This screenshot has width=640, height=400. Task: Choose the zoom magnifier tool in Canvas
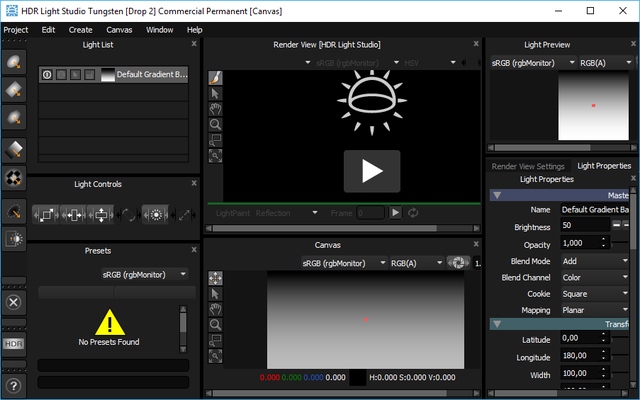click(x=215, y=325)
